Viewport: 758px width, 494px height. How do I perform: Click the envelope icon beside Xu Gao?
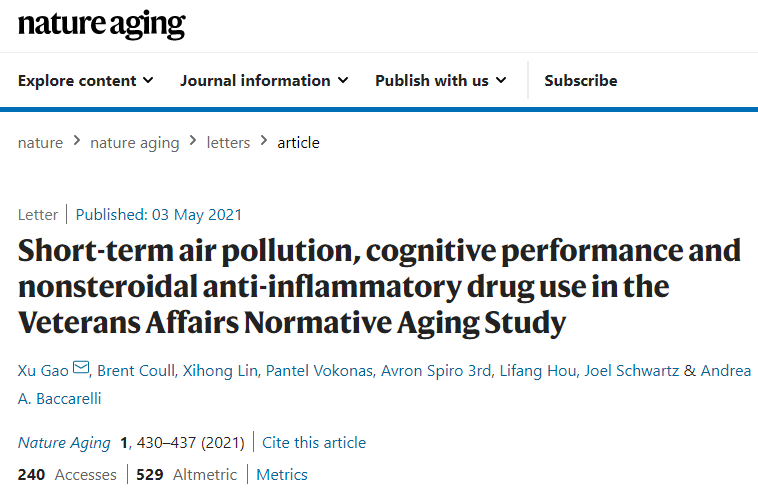[x=81, y=367]
